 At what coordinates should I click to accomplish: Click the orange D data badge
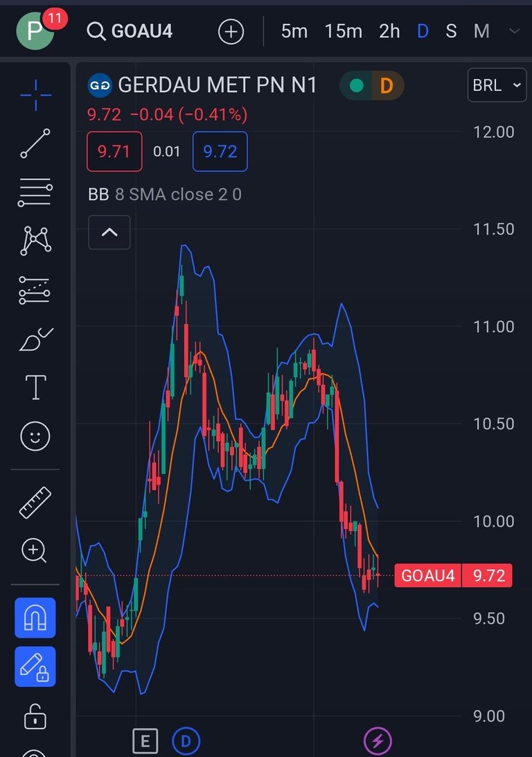click(x=387, y=85)
